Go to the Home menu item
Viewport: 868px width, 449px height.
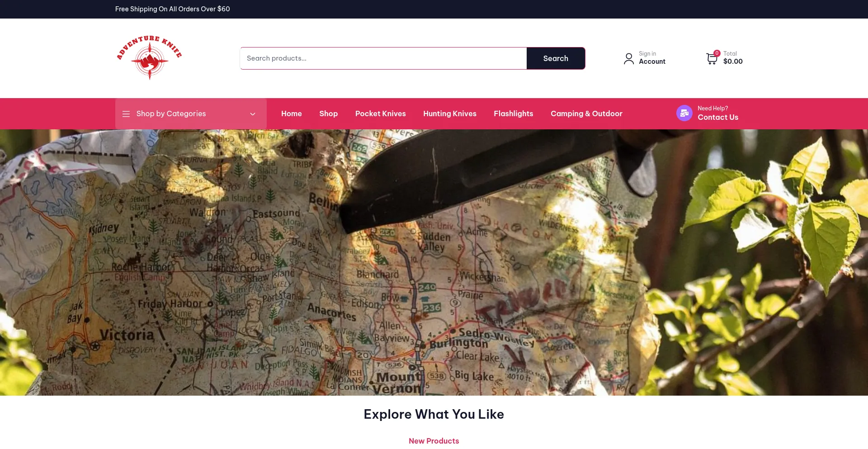point(292,113)
